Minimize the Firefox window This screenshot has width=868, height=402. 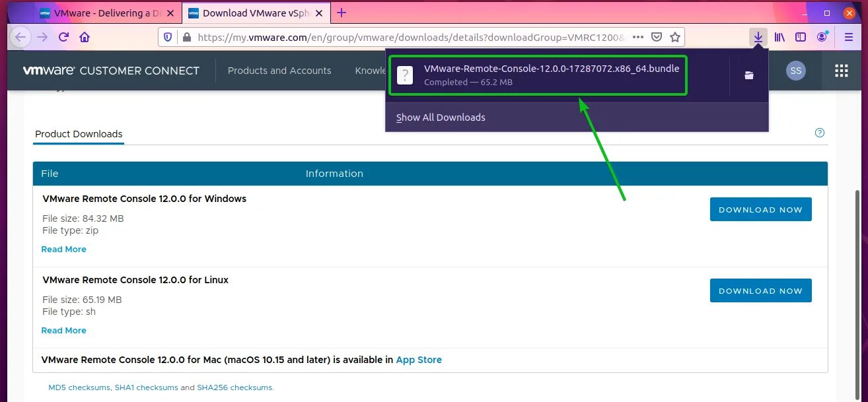tap(806, 13)
